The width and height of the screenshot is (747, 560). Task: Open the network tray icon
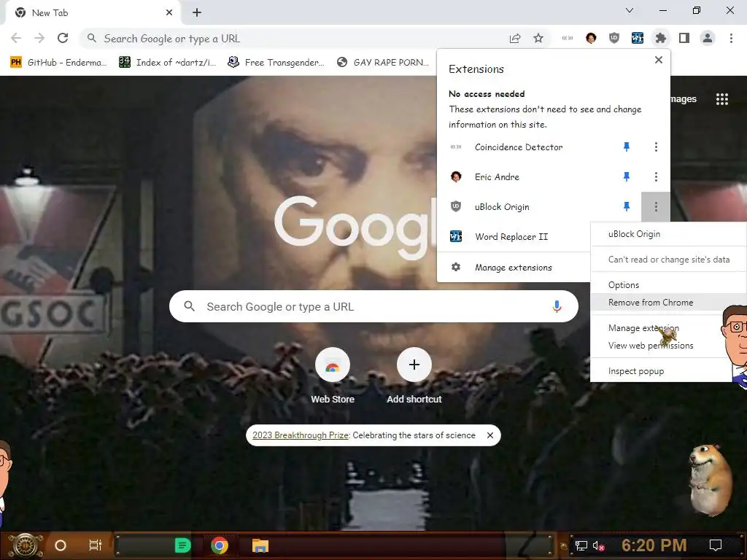(x=581, y=545)
